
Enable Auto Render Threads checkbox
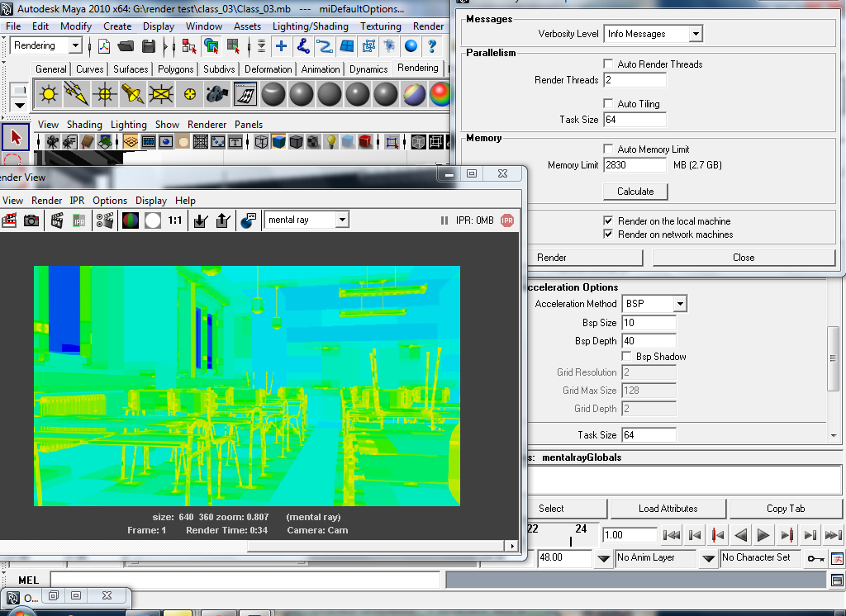tap(608, 64)
